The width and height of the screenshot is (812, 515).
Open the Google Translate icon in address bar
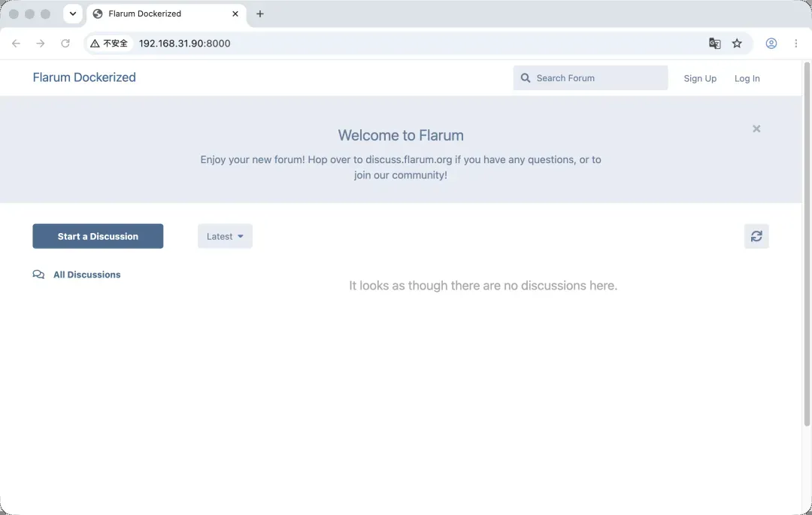(715, 44)
